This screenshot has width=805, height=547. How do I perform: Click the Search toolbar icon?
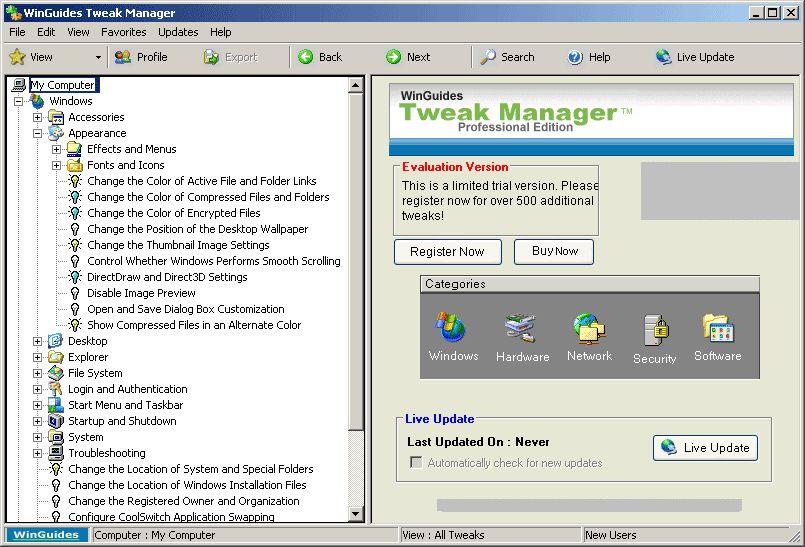(x=488, y=57)
